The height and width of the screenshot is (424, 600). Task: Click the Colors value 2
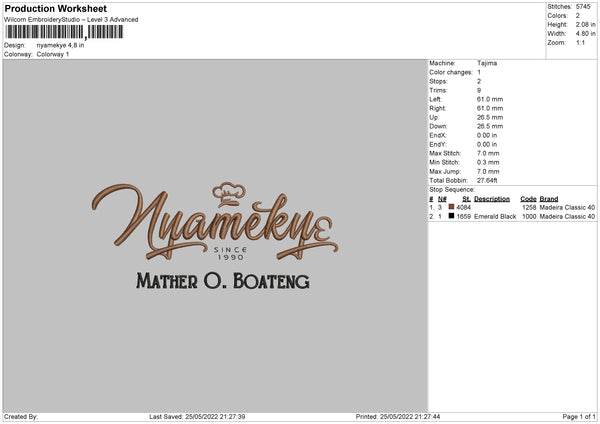(578, 16)
